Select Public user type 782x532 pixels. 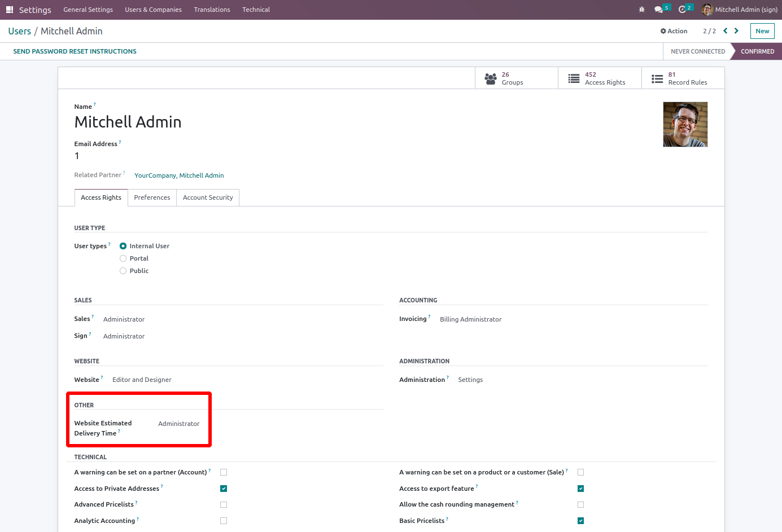click(123, 271)
